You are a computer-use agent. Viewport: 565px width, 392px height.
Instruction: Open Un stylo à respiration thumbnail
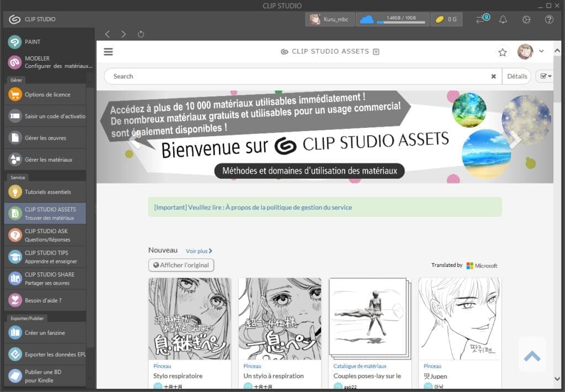[x=280, y=319]
